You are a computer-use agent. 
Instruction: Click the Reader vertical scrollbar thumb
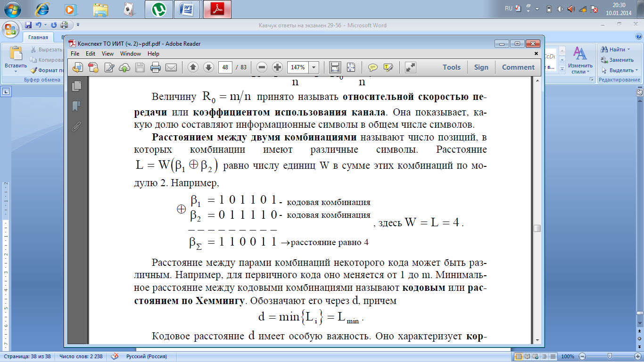coord(537,229)
